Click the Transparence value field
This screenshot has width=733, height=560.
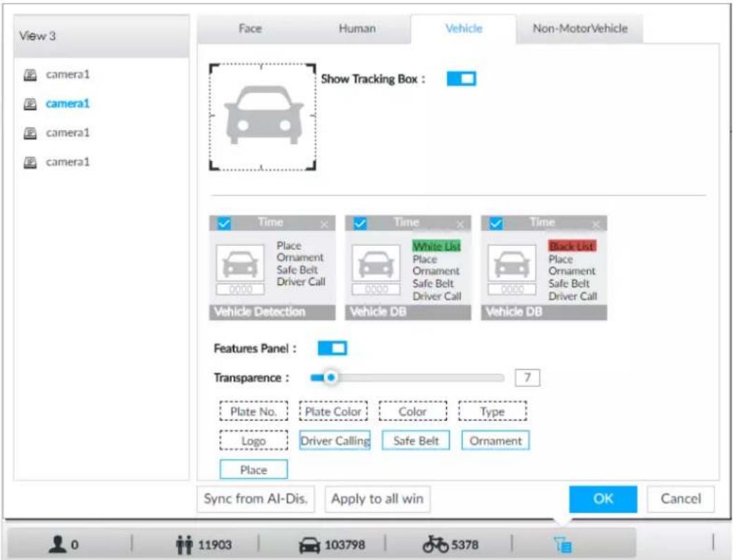(527, 378)
